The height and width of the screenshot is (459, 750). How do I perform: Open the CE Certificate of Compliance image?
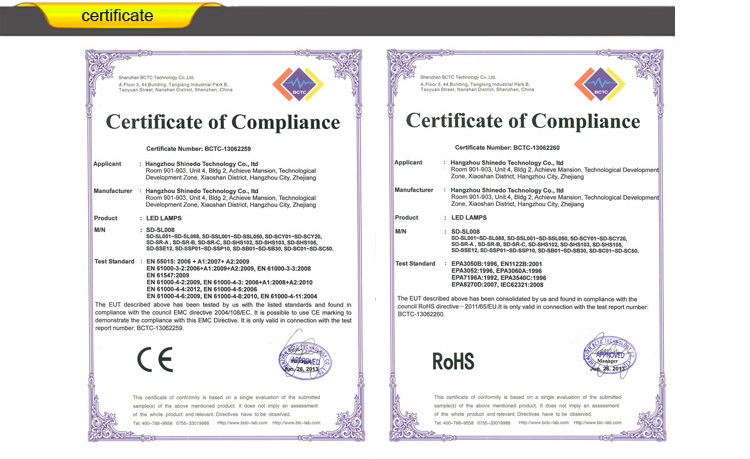coord(225,245)
